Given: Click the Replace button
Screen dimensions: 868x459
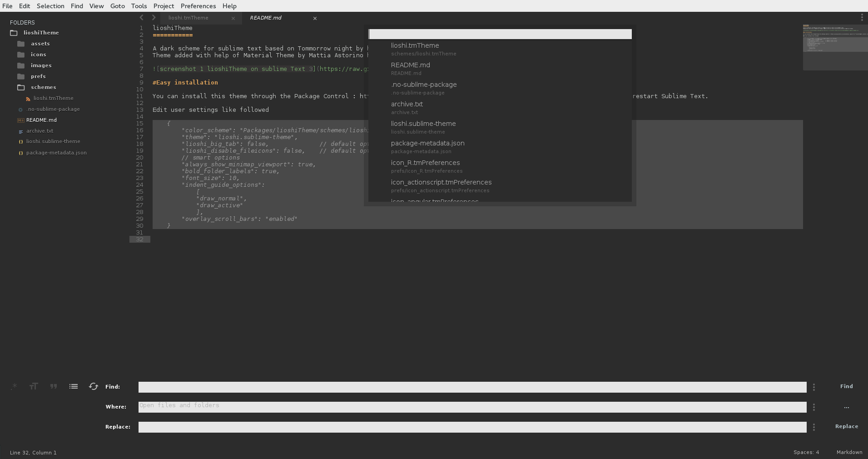Looking at the screenshot, I should pyautogui.click(x=846, y=426).
